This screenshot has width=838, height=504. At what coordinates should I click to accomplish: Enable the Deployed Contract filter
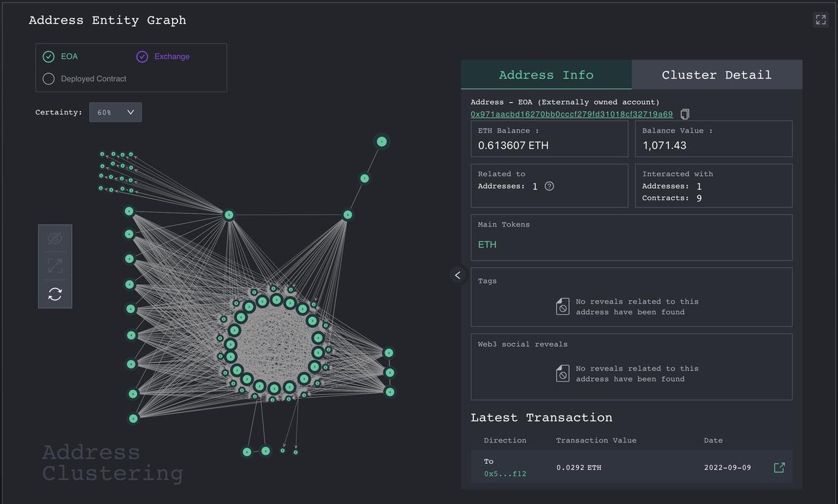pos(48,79)
